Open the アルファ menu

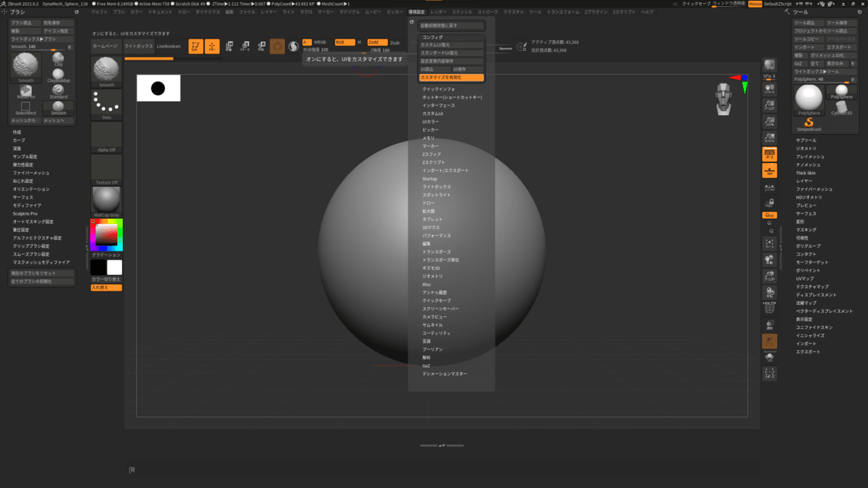(x=99, y=12)
